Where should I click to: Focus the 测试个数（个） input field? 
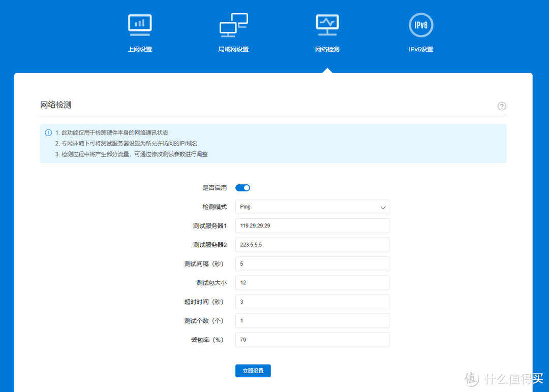(312, 321)
